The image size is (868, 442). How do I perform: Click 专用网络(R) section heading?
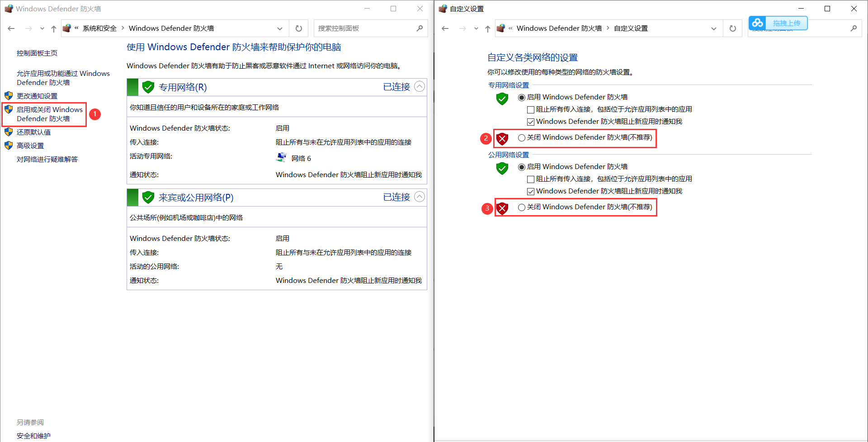click(183, 87)
